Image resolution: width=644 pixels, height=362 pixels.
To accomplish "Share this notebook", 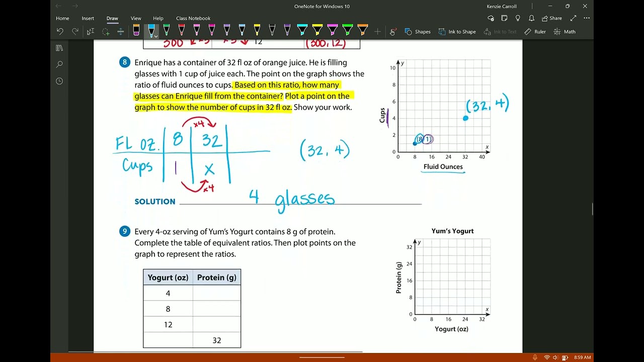I will click(552, 18).
